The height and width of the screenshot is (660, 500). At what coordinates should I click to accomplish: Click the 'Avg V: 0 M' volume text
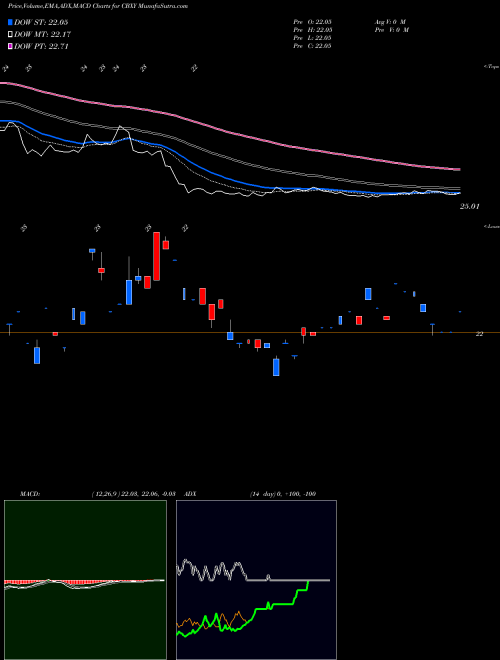(x=391, y=21)
